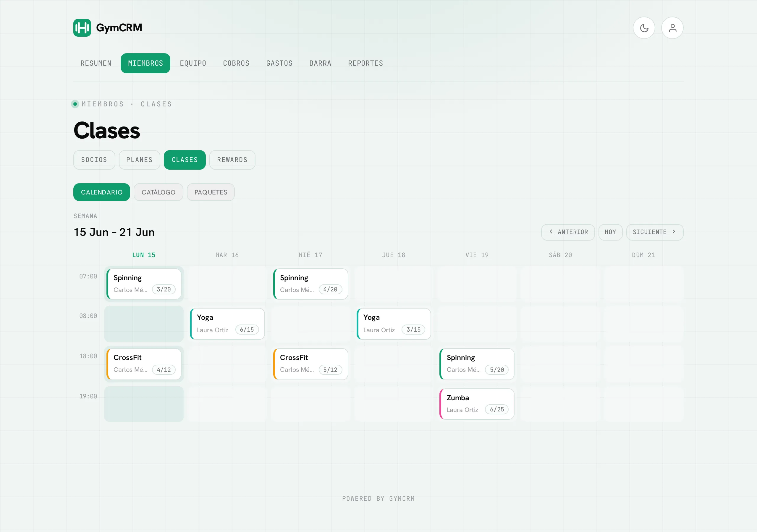This screenshot has height=532, width=757.
Task: Open the Paquetes view
Action: (211, 192)
